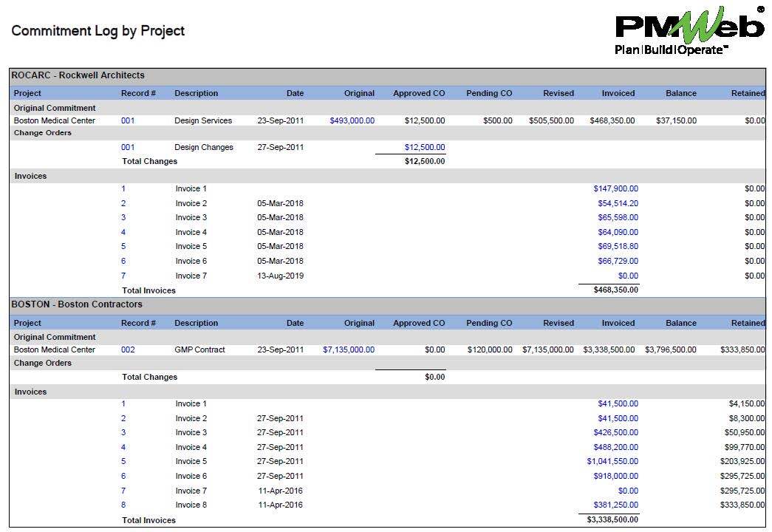Open the $493,000.00 original commitment amount
The image size is (772, 532).
coord(352,120)
